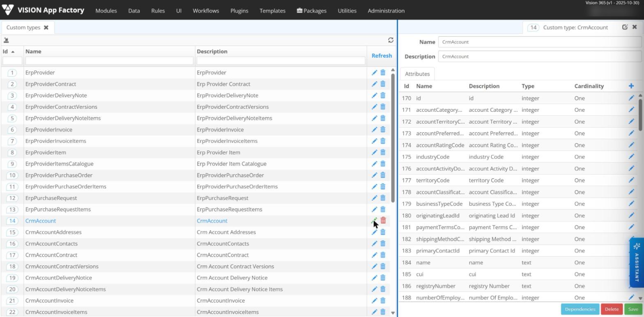Select the Custom types tab
This screenshot has height=317, width=644.
click(x=23, y=28)
